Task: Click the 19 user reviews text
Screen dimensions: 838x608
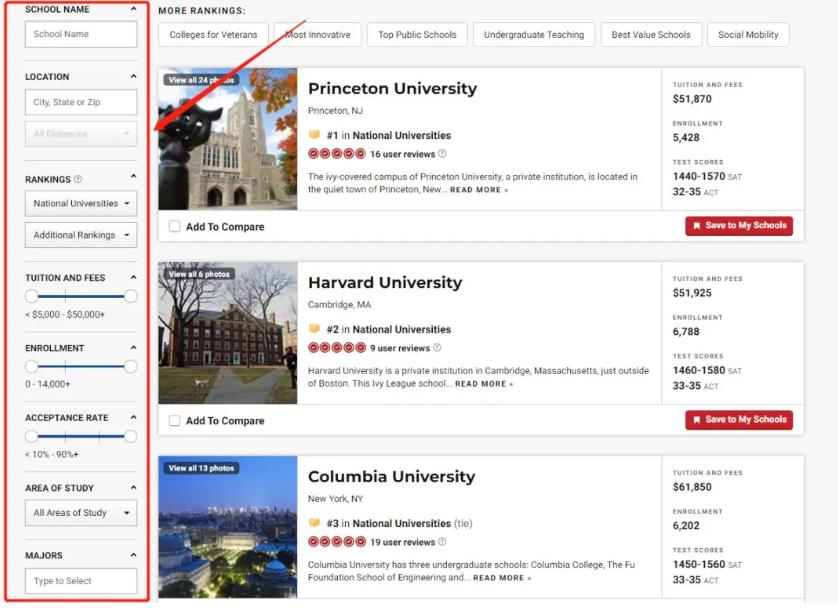Action: pyautogui.click(x=402, y=542)
